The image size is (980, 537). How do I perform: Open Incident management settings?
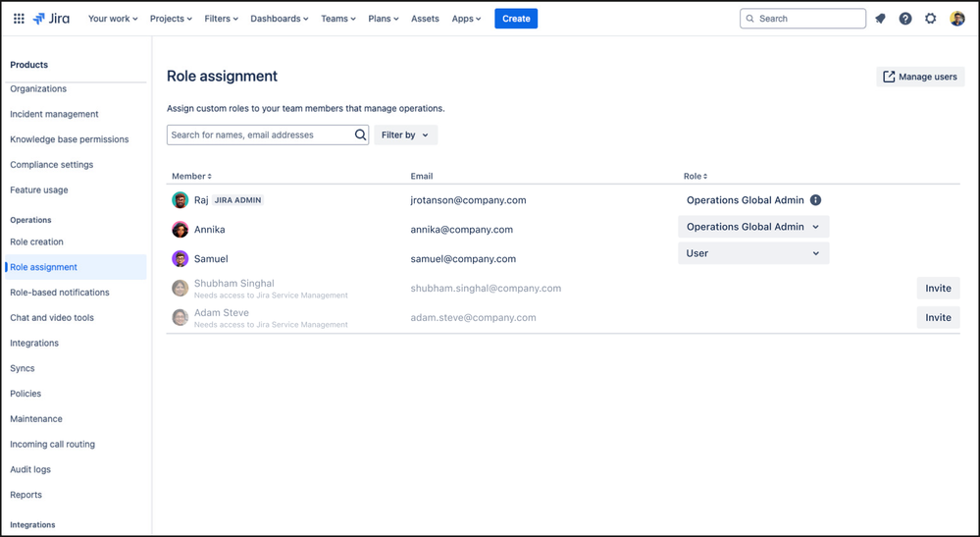[54, 115]
